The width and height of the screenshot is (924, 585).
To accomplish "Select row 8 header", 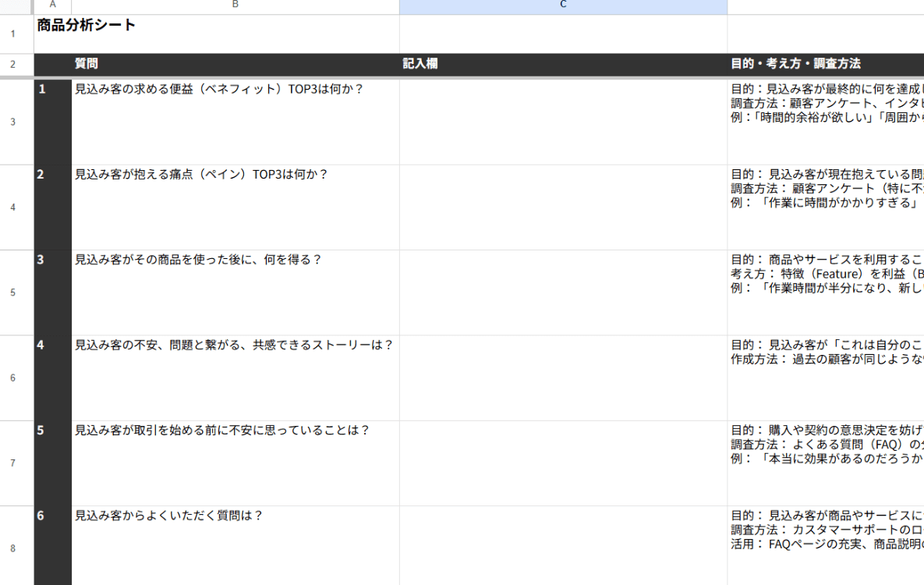I will click(12, 548).
